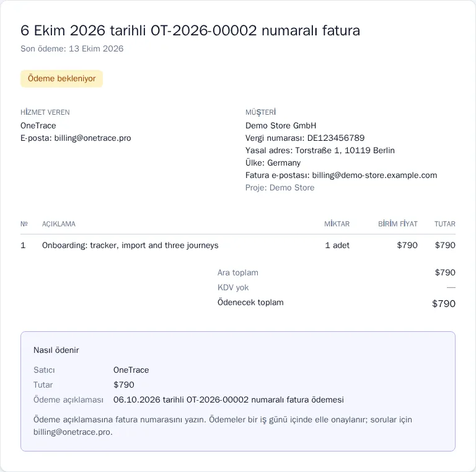This screenshot has height=472, width=476.
Task: Click the MİKTAR column header
Action: [x=337, y=224]
